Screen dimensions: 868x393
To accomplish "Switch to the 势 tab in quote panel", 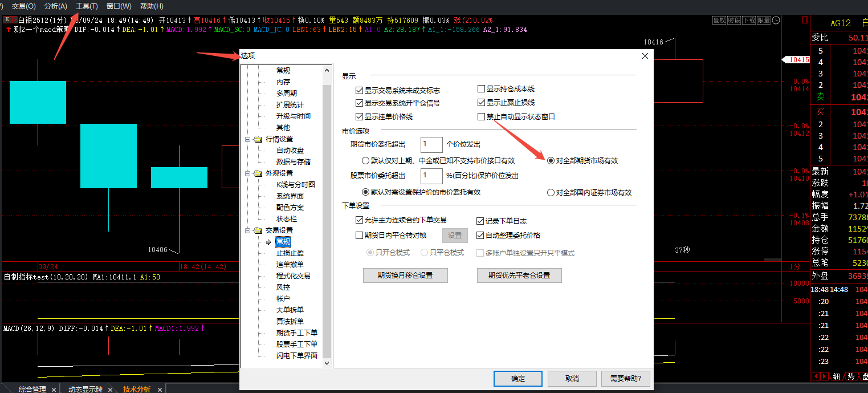I will [x=850, y=376].
